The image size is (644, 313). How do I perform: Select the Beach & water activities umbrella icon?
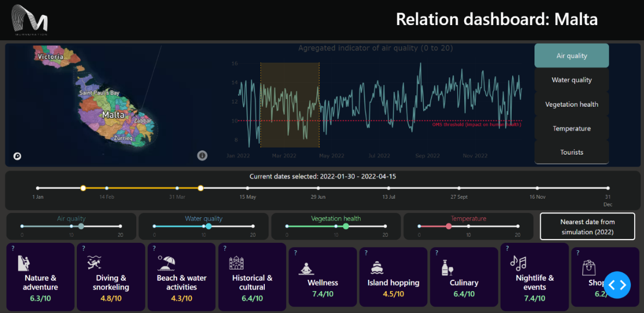pos(167,263)
